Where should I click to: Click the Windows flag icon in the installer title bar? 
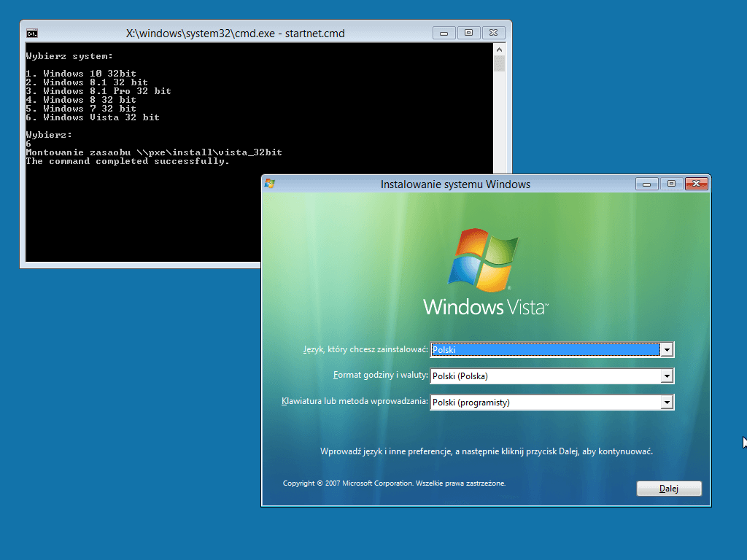coord(270,184)
